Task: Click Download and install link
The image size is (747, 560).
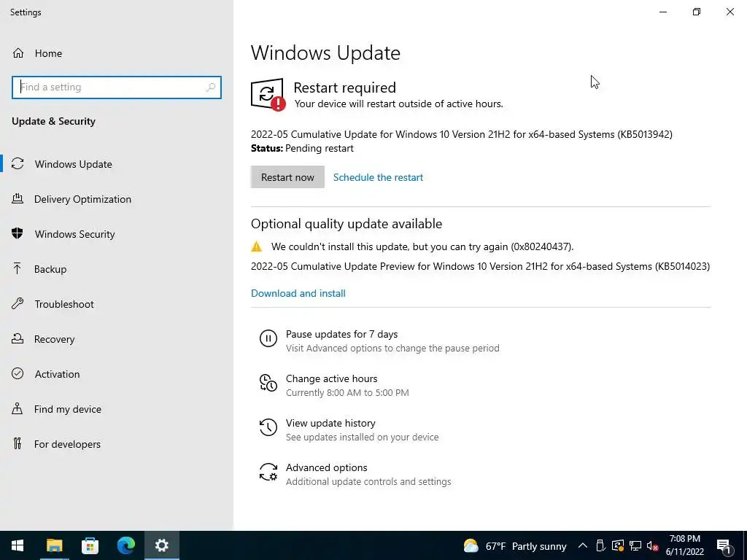Action: 298,293
